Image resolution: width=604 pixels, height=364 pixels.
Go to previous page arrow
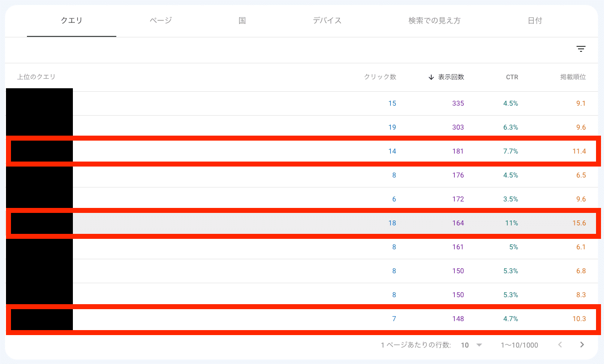tap(560, 345)
